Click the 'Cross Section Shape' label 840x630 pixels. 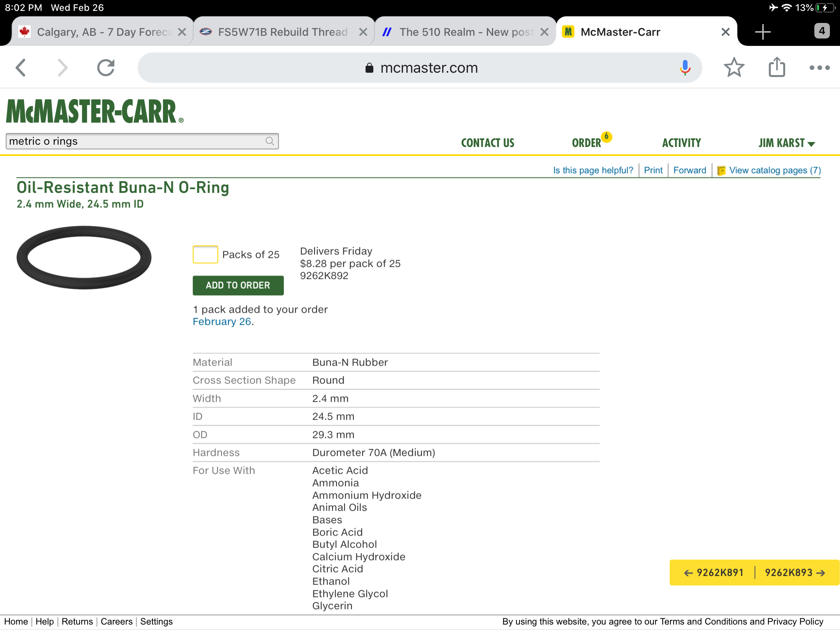pos(244,380)
